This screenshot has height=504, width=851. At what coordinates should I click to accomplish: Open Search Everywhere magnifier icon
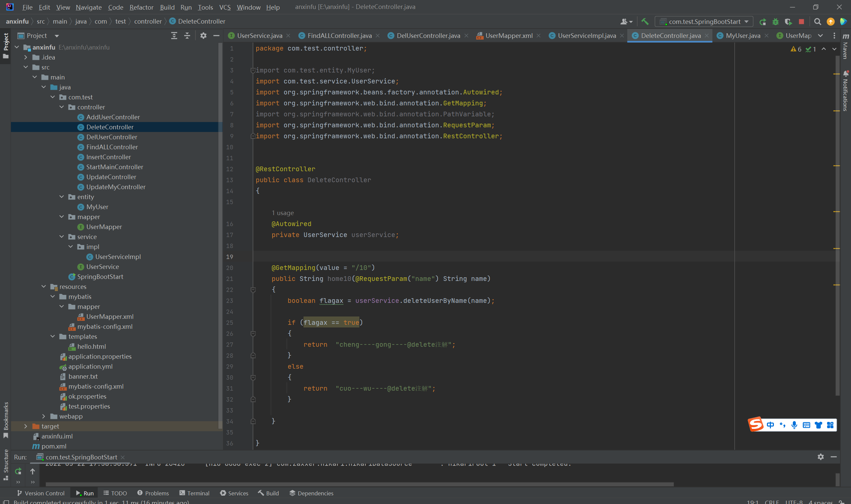coord(817,22)
